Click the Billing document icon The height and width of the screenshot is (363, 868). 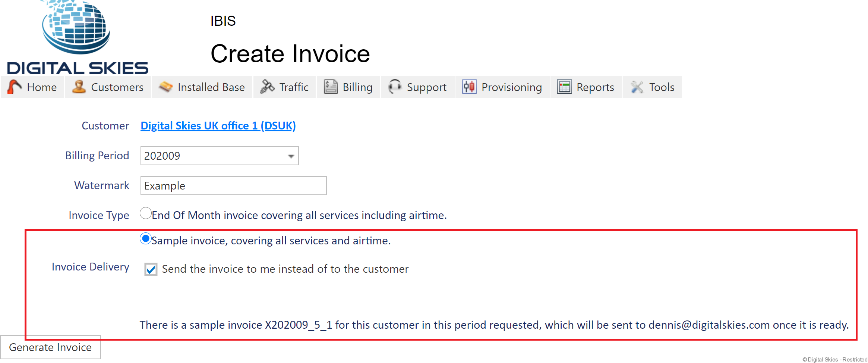tap(331, 87)
